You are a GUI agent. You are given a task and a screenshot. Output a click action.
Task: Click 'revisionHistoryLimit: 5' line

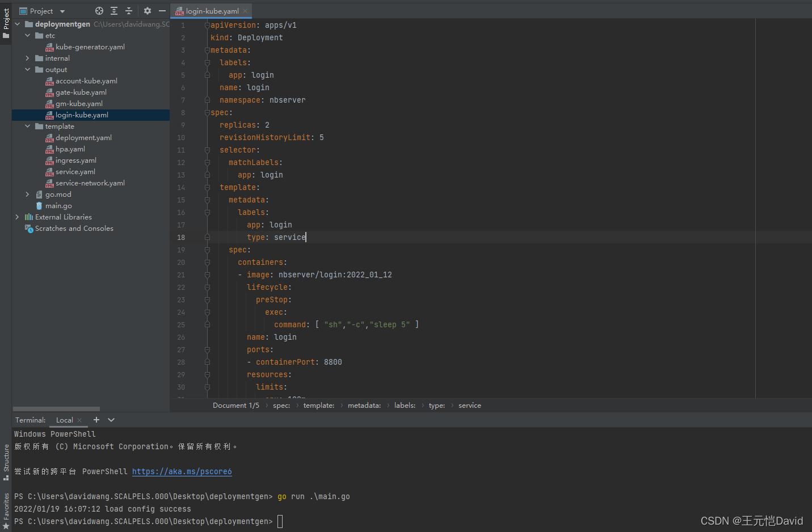[x=272, y=138]
